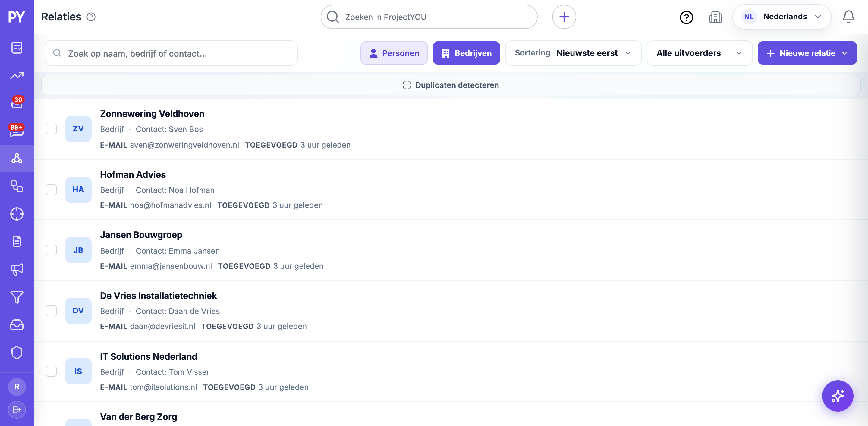Open IT Solutions Nederland relation
Screen dimensions: 868x426
point(148,356)
